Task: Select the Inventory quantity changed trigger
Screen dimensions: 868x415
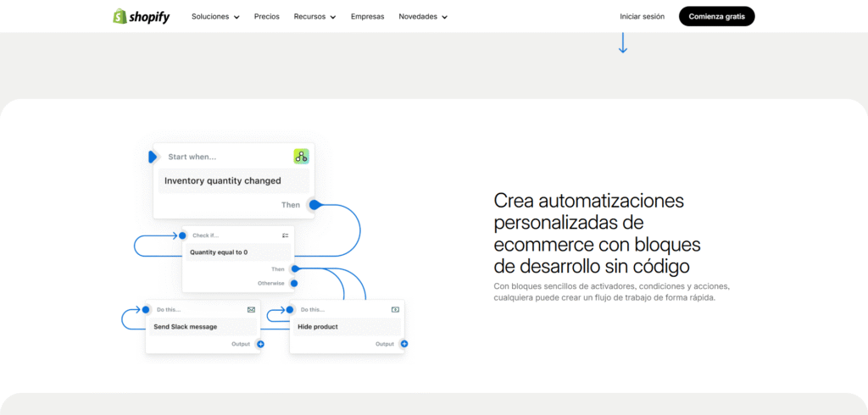Action: [x=234, y=181]
